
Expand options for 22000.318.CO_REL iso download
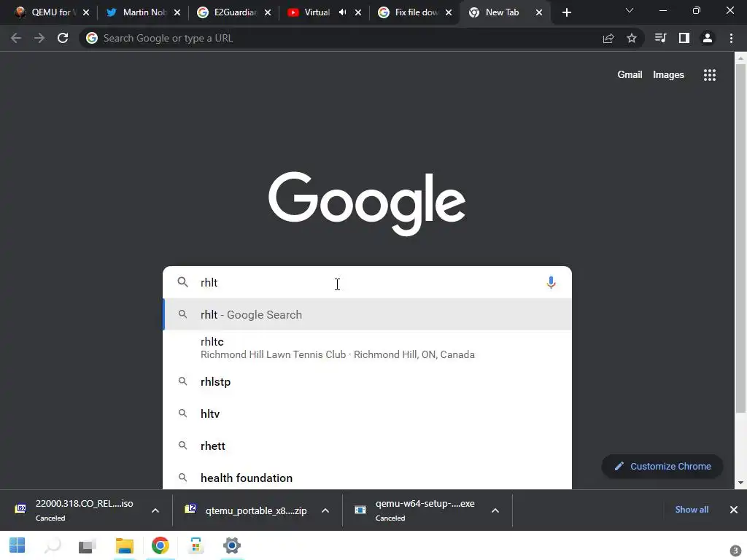tap(155, 510)
